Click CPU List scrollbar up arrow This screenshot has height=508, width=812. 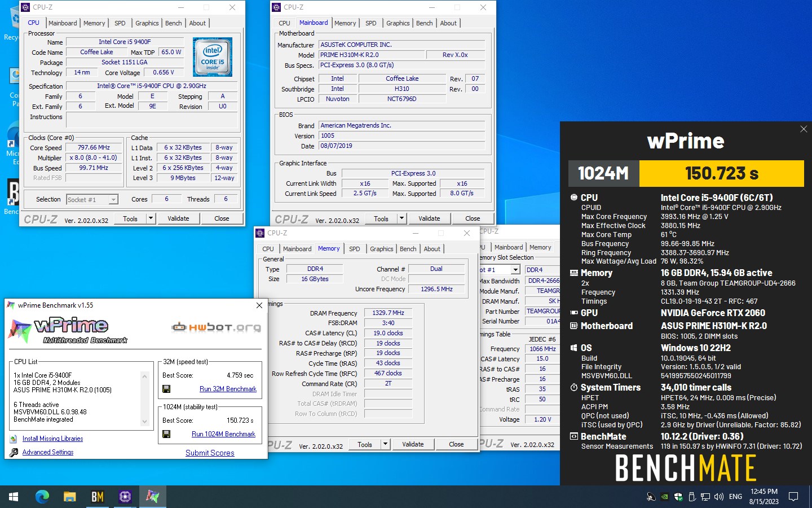(x=145, y=376)
